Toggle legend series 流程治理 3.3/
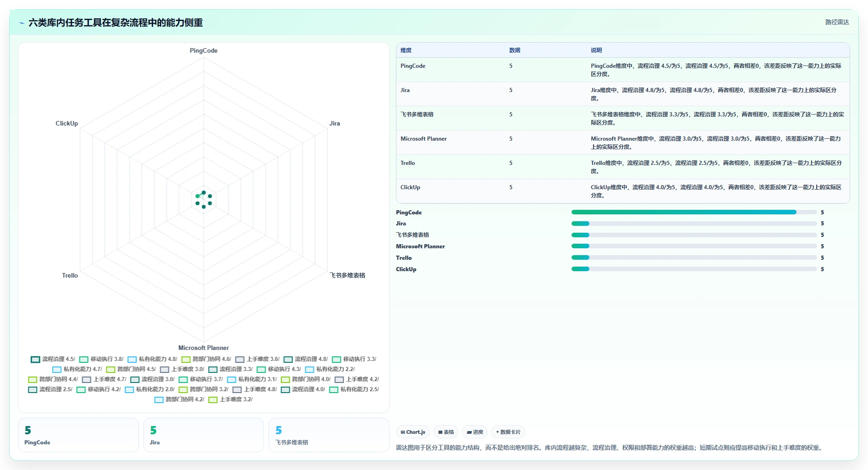Screen dimensions: 868x470 pyautogui.click(x=231, y=369)
